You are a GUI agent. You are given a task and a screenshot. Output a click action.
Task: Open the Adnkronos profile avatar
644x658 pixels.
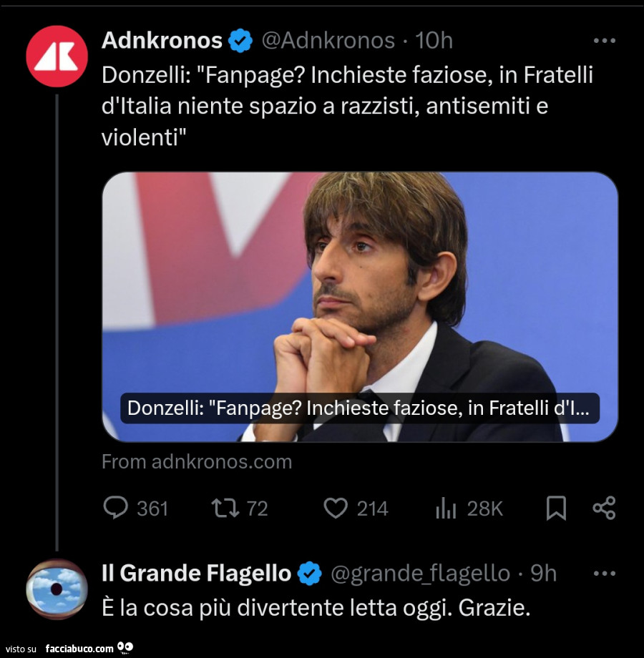[57, 53]
